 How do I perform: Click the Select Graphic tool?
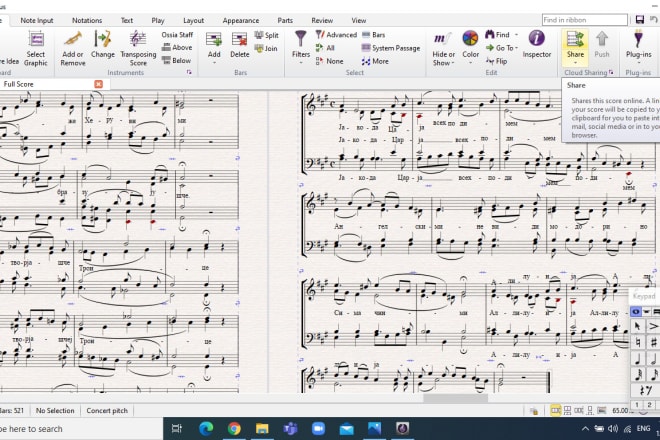point(36,49)
